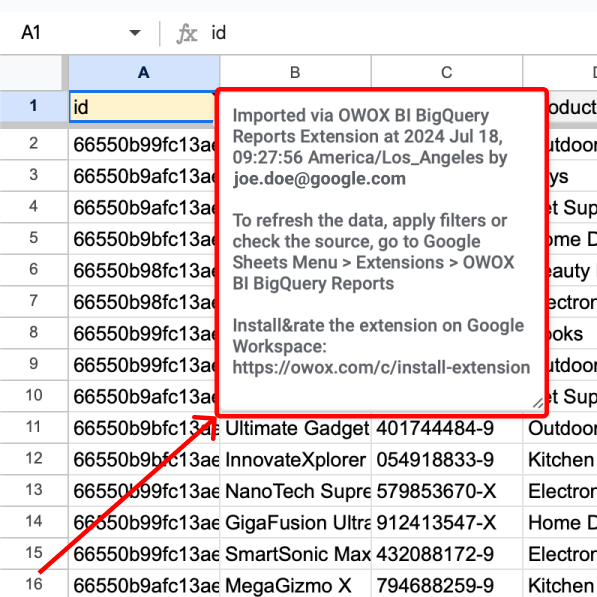
Task: Select row 3 header
Action: [34, 175]
